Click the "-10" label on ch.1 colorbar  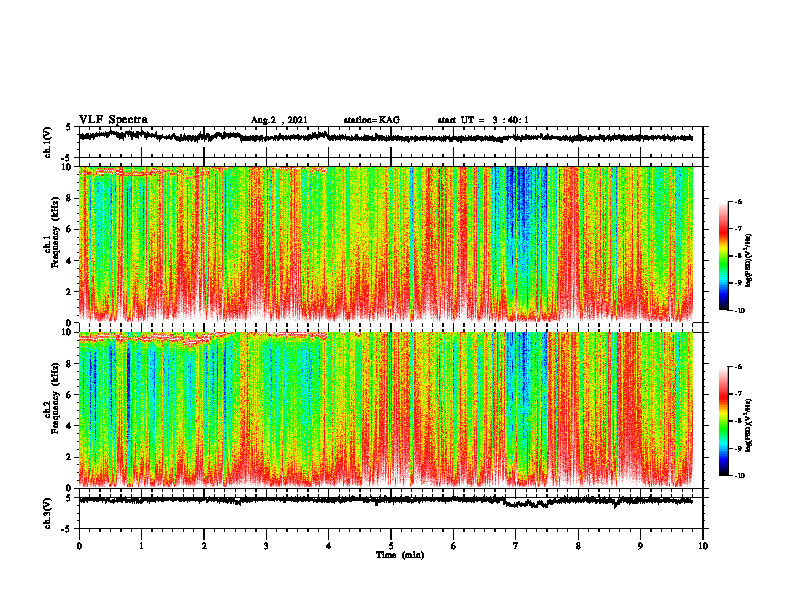point(739,311)
